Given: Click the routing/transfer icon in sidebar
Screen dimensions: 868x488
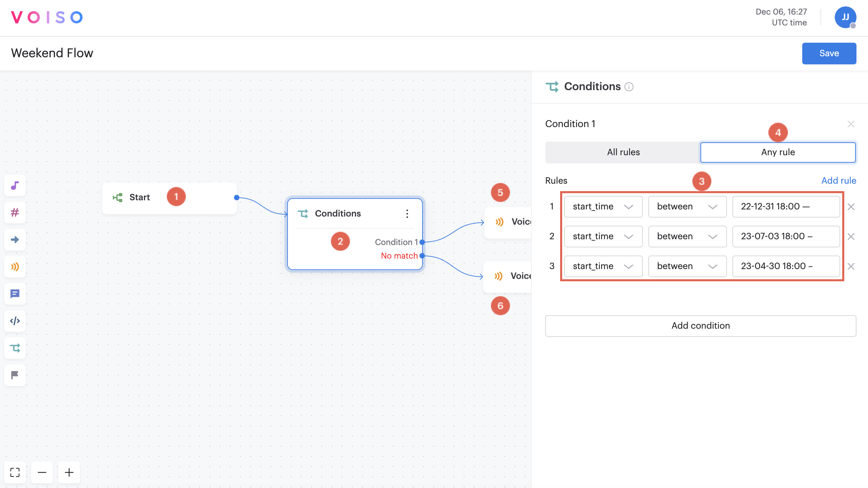Looking at the screenshot, I should coord(15,348).
